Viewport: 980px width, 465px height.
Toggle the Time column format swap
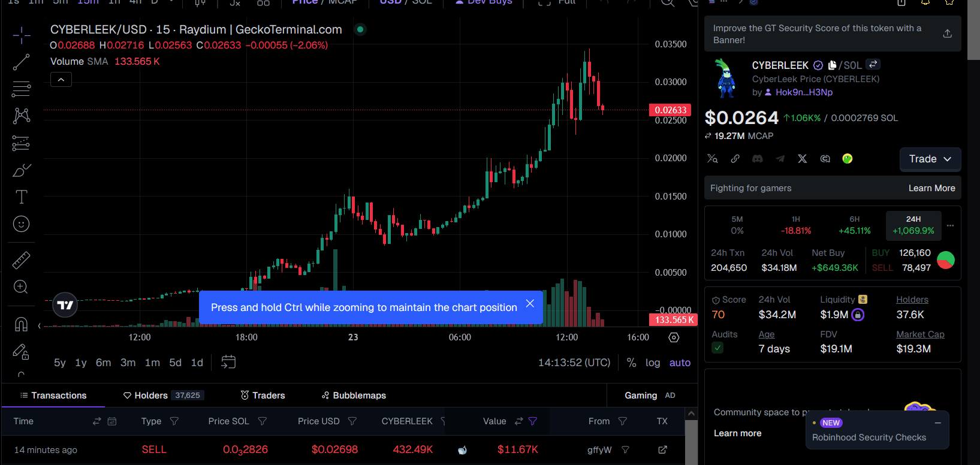[x=97, y=421]
